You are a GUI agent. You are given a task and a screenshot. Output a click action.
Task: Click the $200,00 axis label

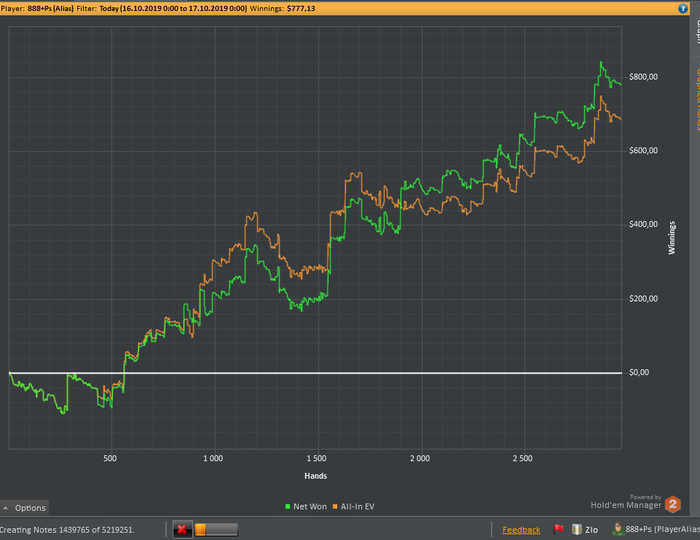(x=643, y=299)
